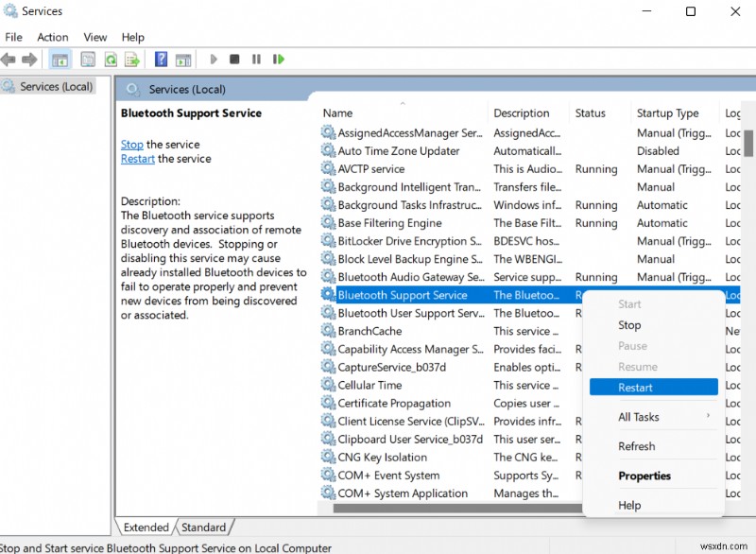756x554 pixels.
Task: Select Services (Local) in the left tree
Action: (59, 86)
